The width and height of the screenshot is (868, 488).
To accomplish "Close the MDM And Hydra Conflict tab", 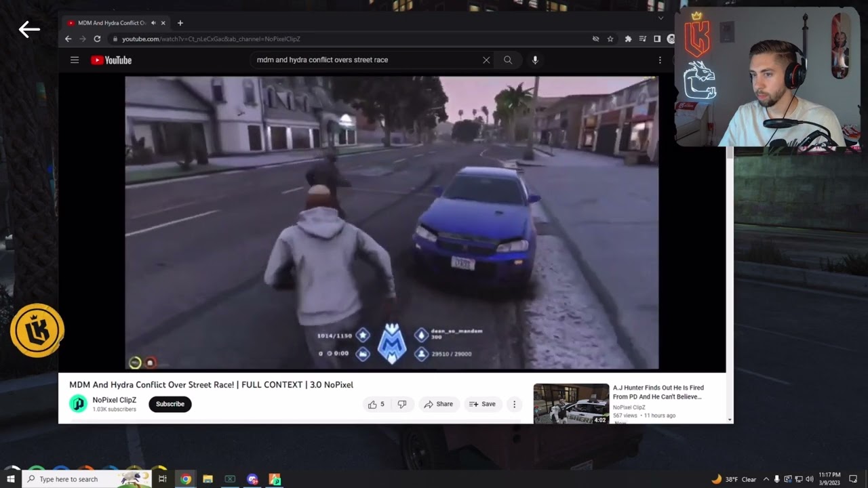I will 163,23.
